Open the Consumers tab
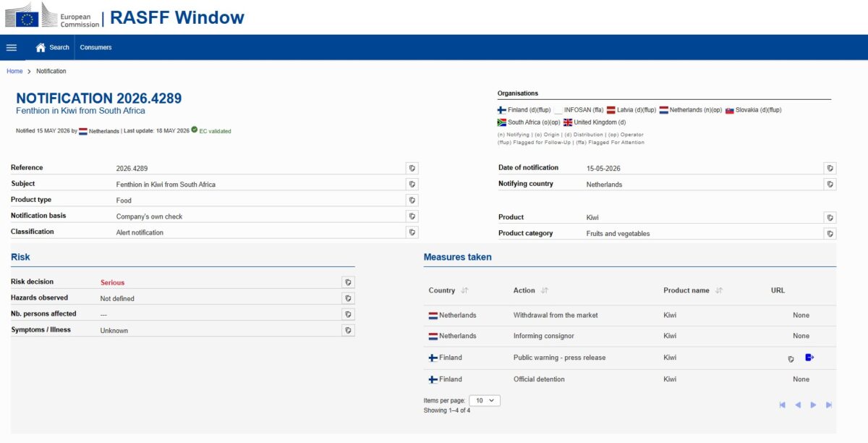The image size is (868, 443). click(95, 47)
